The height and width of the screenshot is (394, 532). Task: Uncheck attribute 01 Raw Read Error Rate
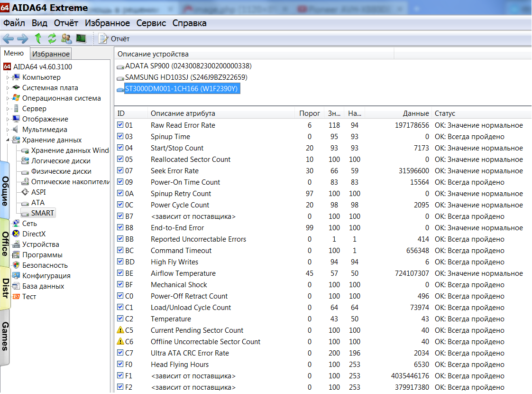120,125
